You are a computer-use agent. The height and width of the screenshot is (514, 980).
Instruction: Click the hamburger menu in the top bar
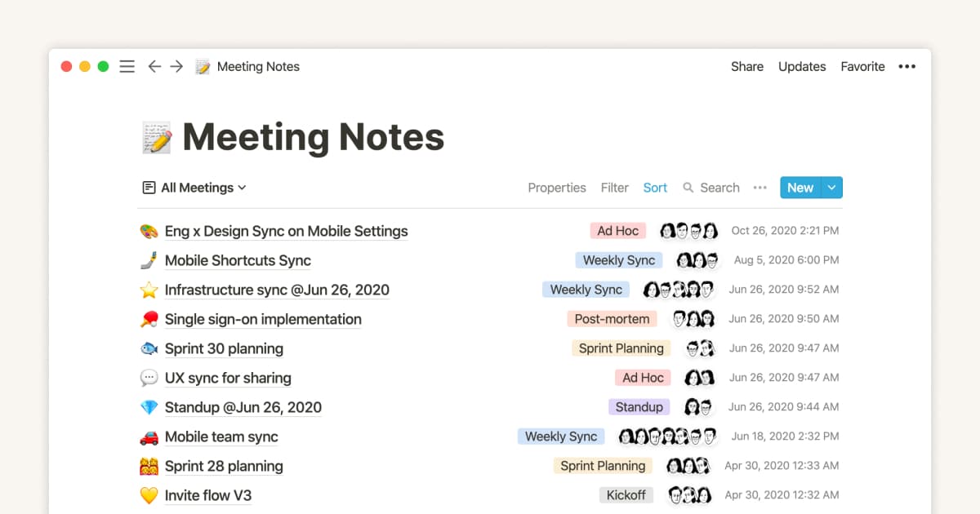[x=127, y=66]
